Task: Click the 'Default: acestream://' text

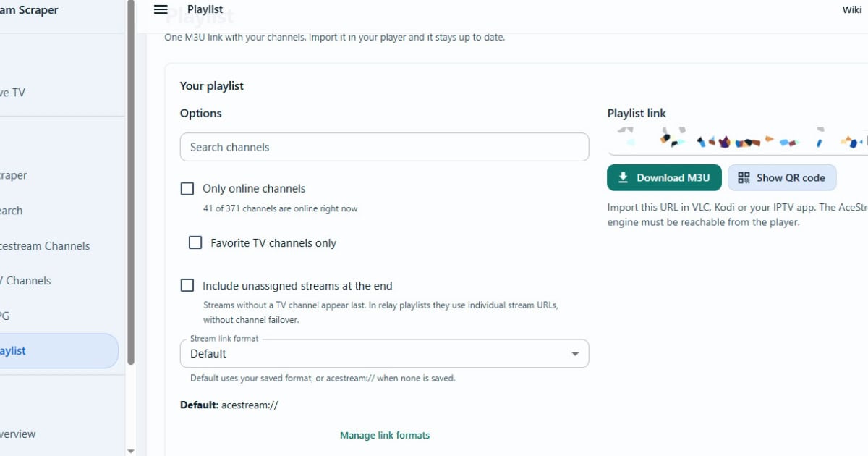Action: [x=229, y=405]
